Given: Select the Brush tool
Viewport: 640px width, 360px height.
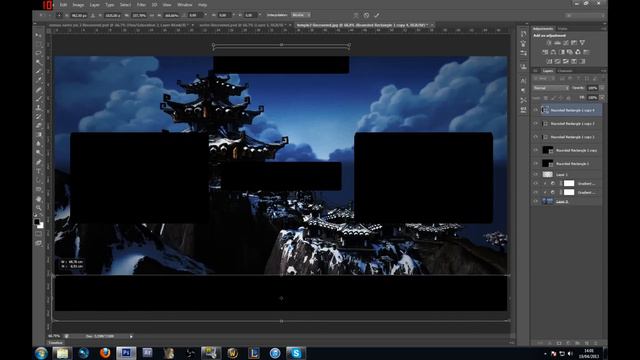Looking at the screenshot, I should (x=38, y=98).
